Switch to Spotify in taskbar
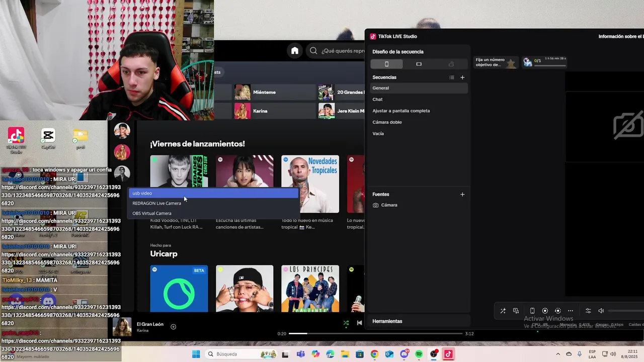The height and width of the screenshot is (362, 644). point(419,354)
